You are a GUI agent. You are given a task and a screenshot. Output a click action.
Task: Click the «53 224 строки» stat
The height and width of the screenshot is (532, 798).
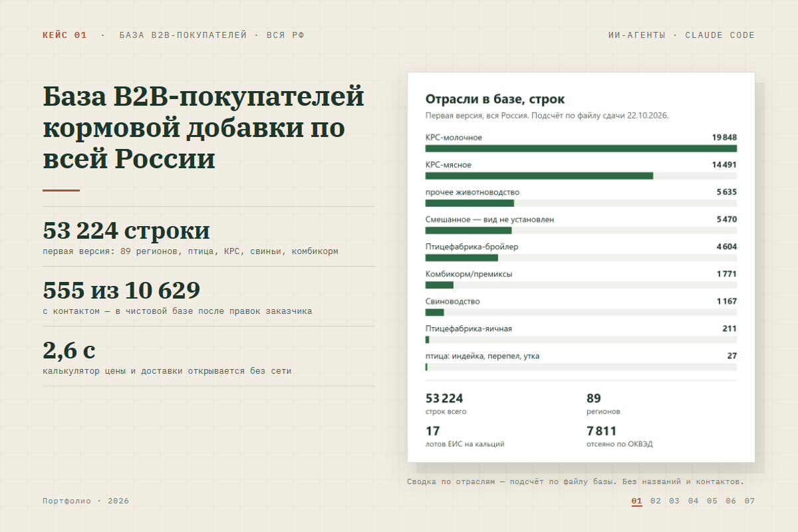(126, 231)
